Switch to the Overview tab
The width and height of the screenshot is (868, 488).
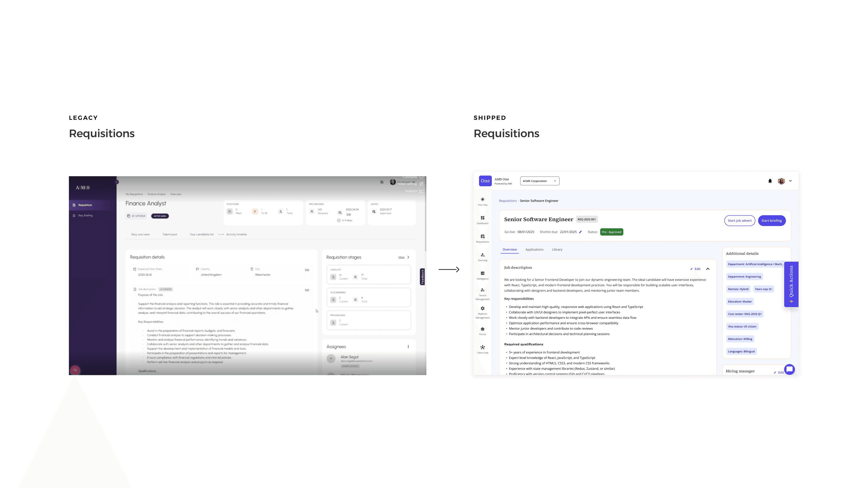pos(509,249)
